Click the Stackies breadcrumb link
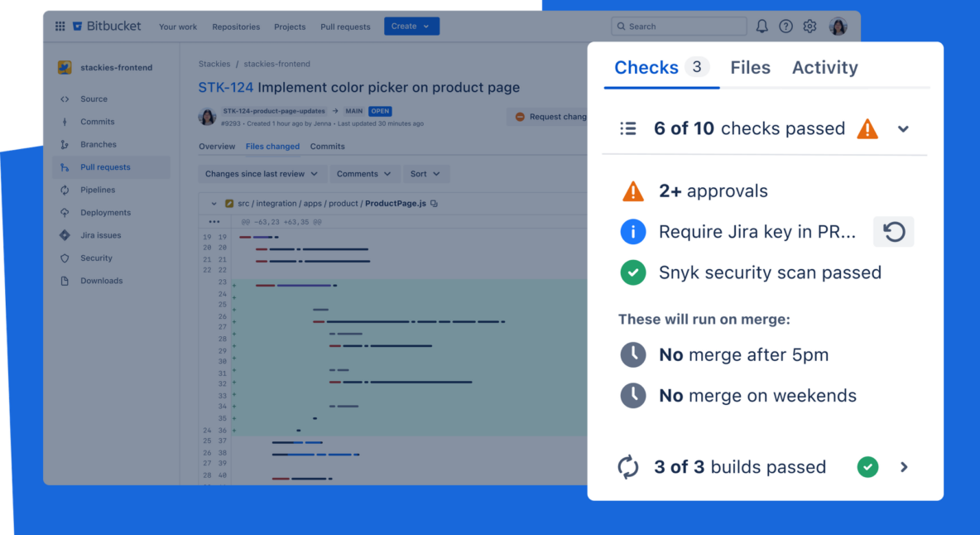 click(x=214, y=64)
